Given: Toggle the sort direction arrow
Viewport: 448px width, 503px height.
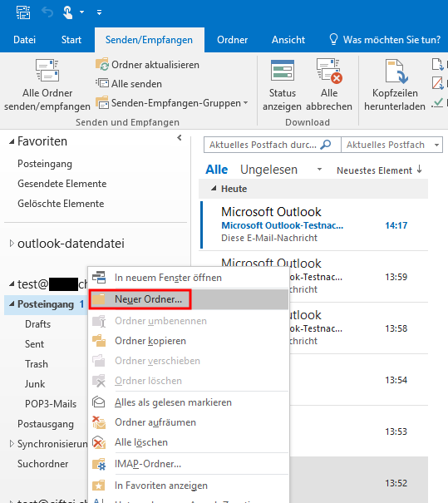Looking at the screenshot, I should pyautogui.click(x=420, y=170).
